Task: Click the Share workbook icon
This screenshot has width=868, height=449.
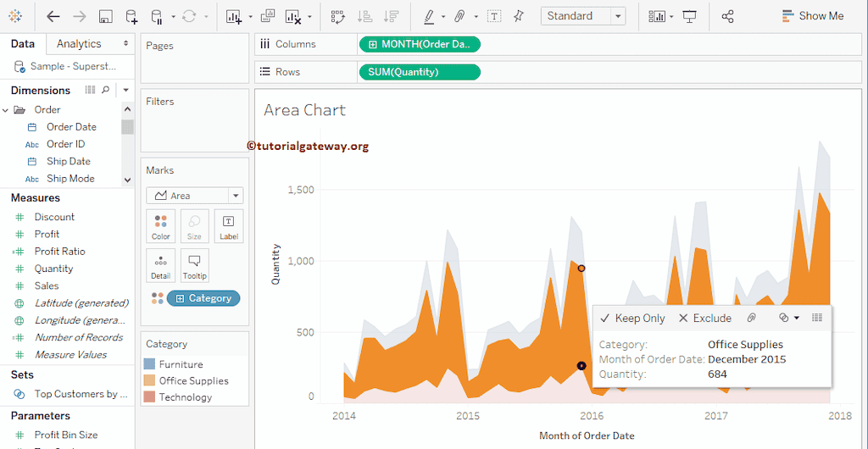Action: click(x=727, y=16)
